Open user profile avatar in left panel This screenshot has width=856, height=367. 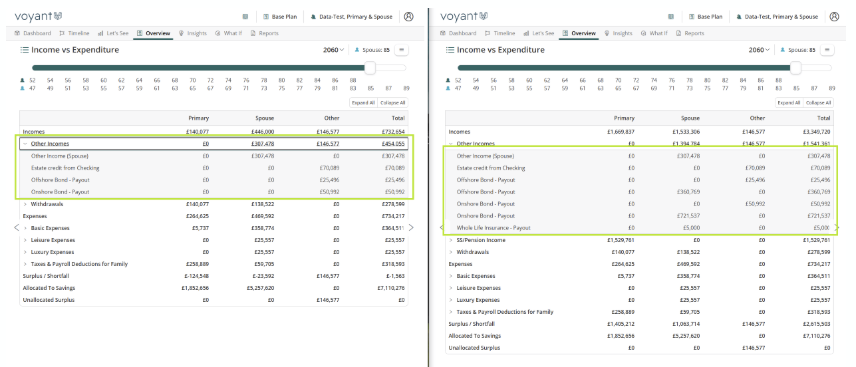(408, 16)
